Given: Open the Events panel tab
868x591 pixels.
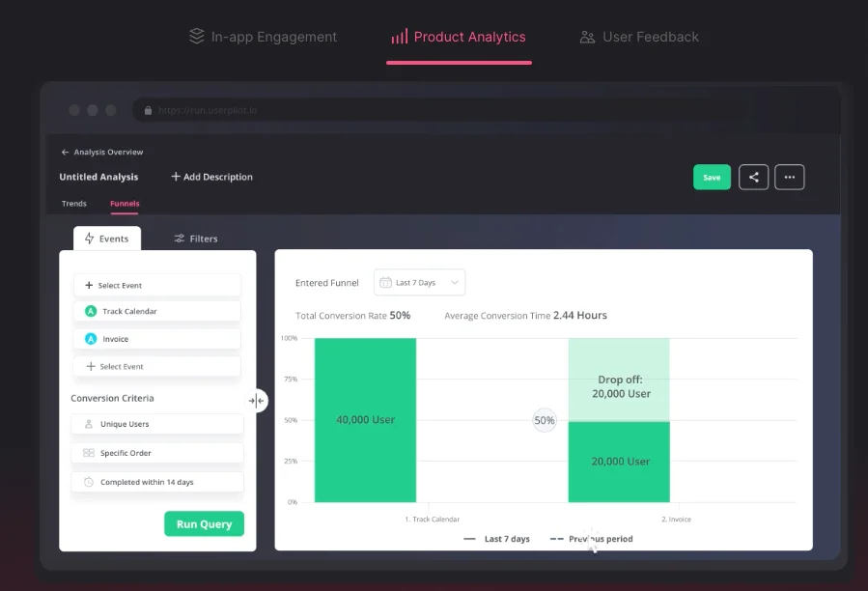Looking at the screenshot, I should tap(107, 239).
